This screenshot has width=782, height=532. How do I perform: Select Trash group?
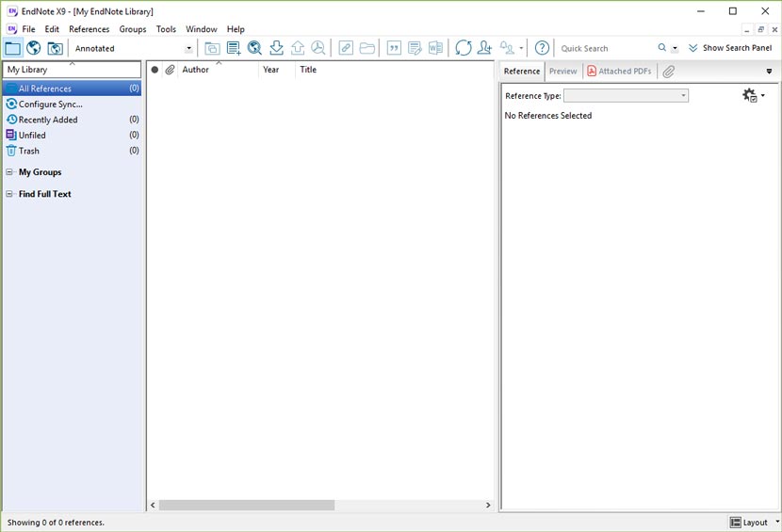pyautogui.click(x=72, y=151)
